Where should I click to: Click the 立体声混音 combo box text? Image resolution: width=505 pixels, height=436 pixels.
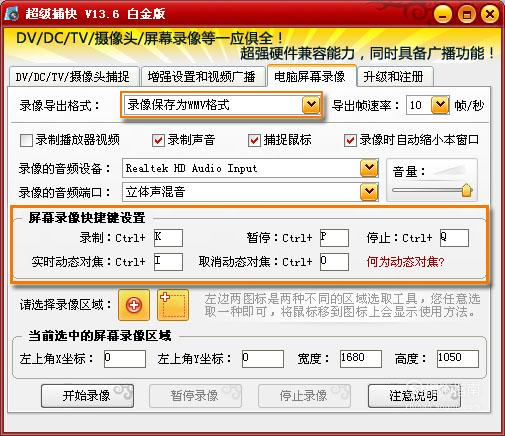155,192
